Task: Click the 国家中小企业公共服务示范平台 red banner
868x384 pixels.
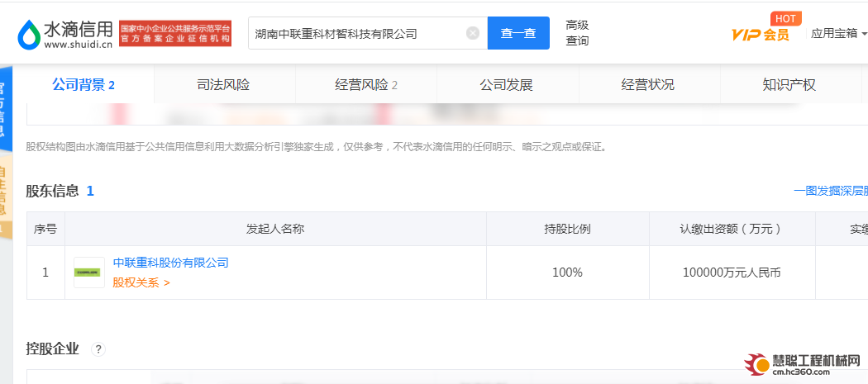Action: tap(175, 34)
